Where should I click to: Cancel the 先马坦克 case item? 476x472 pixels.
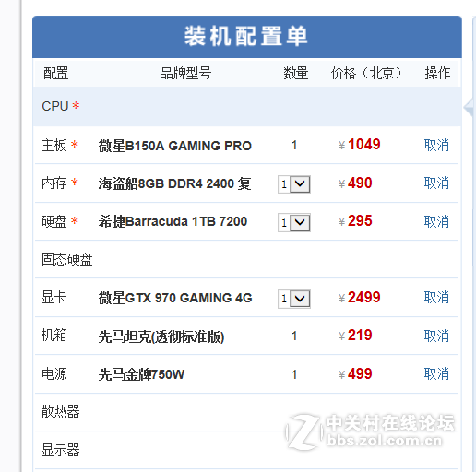[436, 336]
